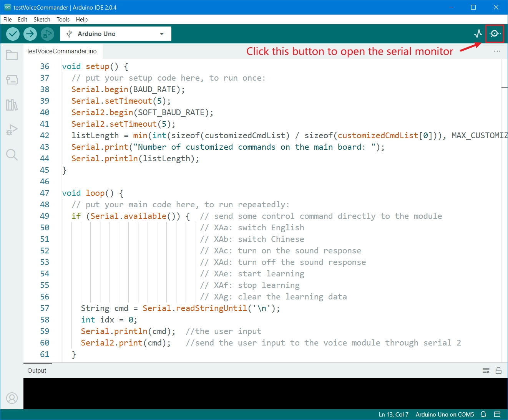
Task: Toggle the bottom panel from status bar
Action: tap(497, 414)
